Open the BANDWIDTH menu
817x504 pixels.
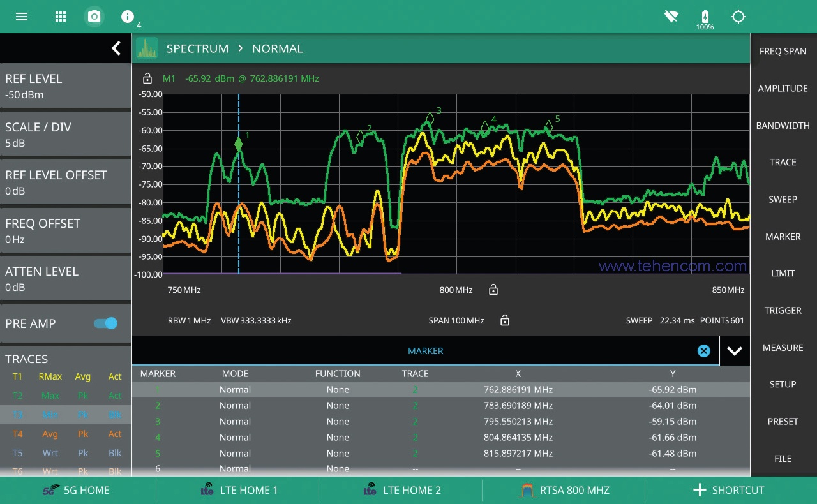(783, 125)
